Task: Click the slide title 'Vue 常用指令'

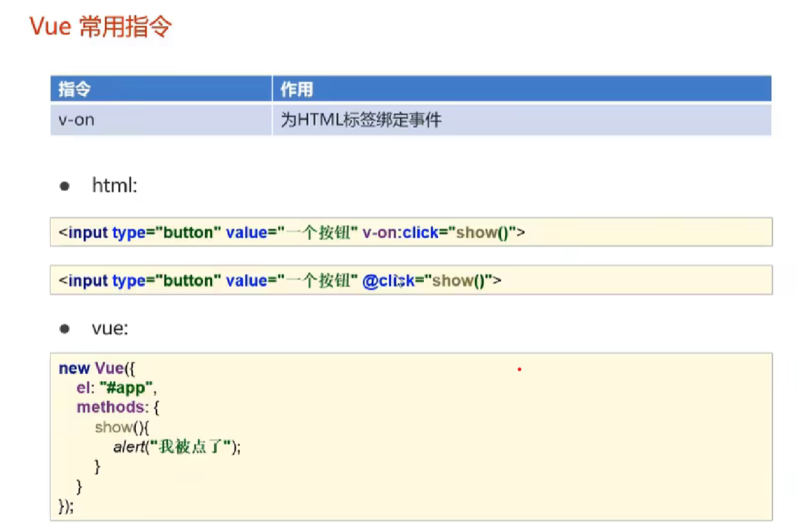Action: 101,27
